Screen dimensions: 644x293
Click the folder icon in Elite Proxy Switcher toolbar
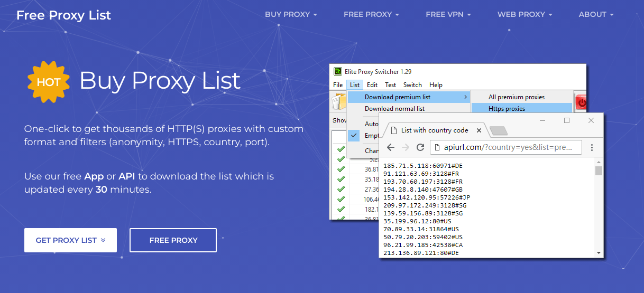338,101
